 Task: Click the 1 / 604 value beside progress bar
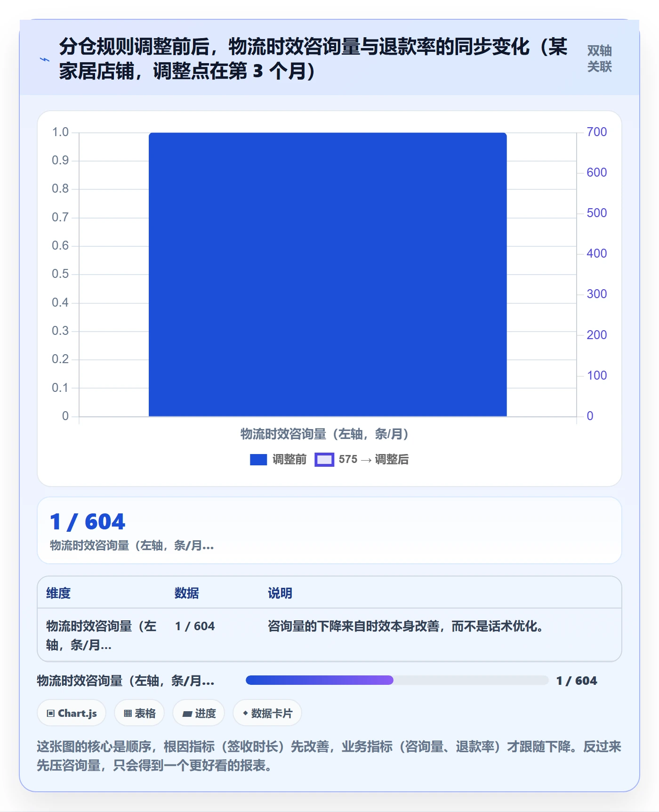click(577, 681)
